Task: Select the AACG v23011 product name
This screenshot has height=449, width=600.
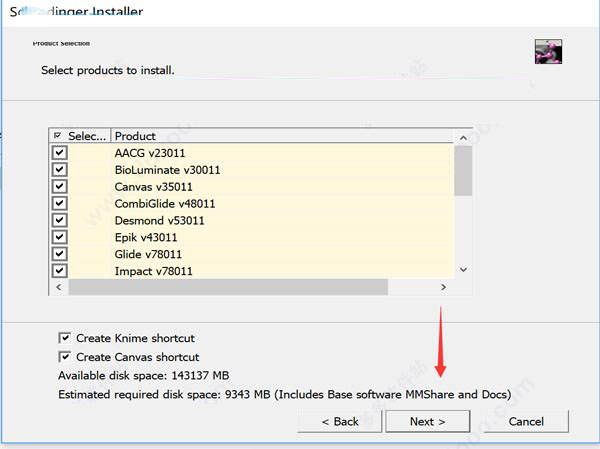Action: (x=150, y=153)
